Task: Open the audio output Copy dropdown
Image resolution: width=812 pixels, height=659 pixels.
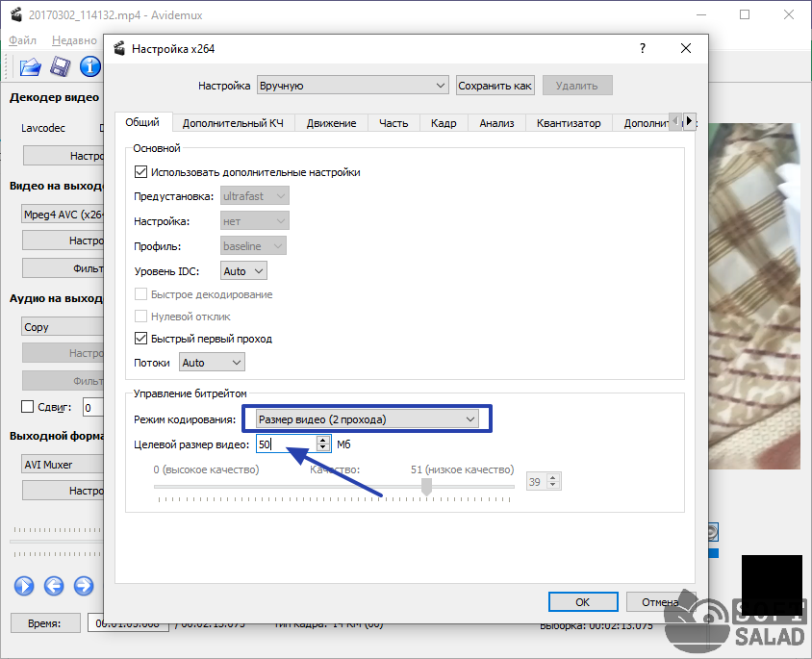Action: [x=63, y=327]
